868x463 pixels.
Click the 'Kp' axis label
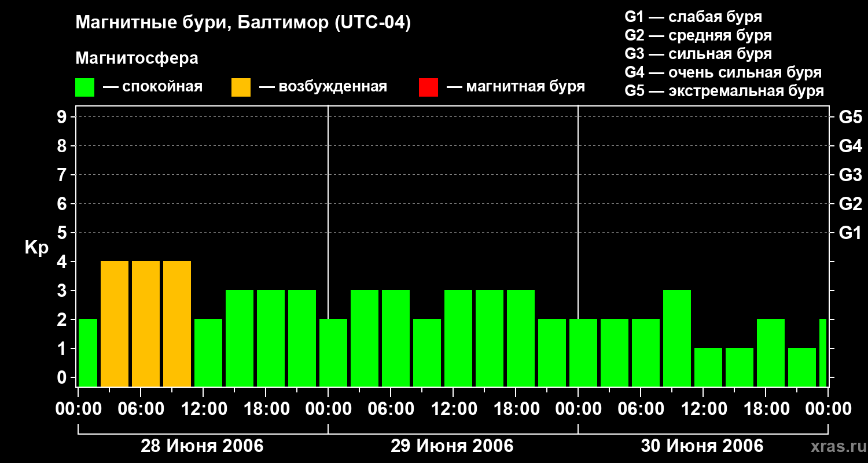[x=36, y=248]
